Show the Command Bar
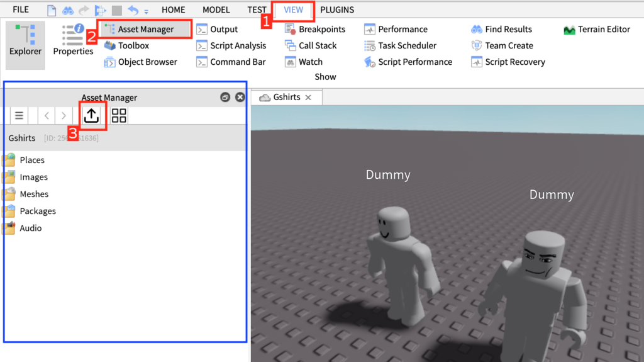The image size is (644, 362). coord(231,62)
